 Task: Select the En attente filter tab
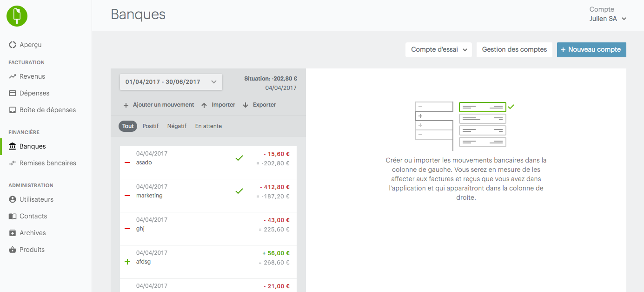tap(208, 126)
